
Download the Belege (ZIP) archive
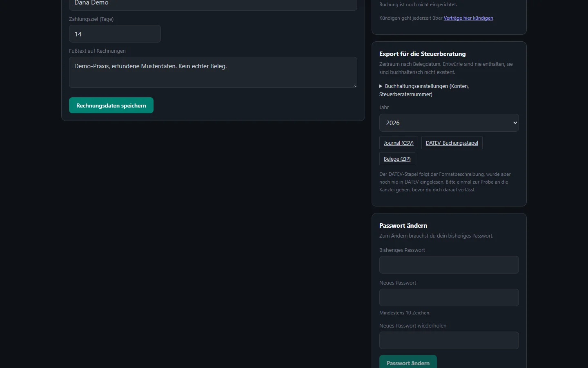coord(397,159)
